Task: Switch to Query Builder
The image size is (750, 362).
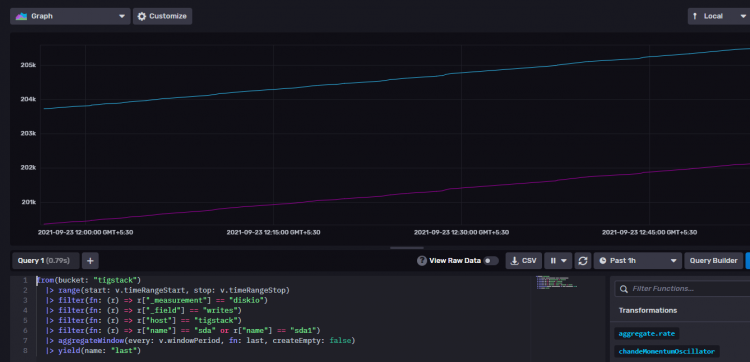Action: pos(713,261)
